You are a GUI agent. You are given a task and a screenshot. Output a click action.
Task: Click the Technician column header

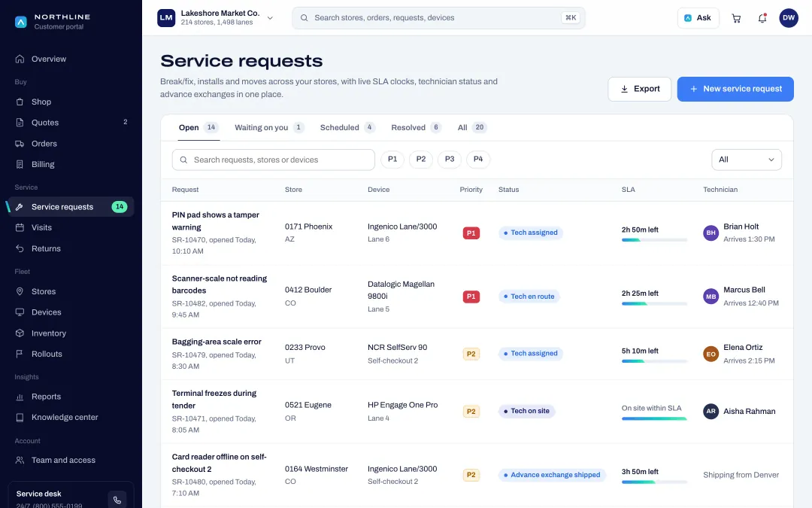(720, 190)
